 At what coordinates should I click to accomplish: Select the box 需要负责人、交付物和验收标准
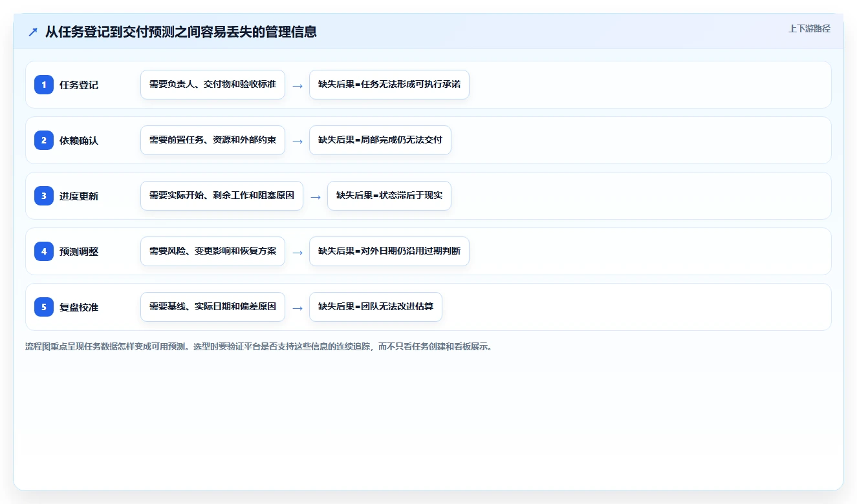tap(213, 85)
